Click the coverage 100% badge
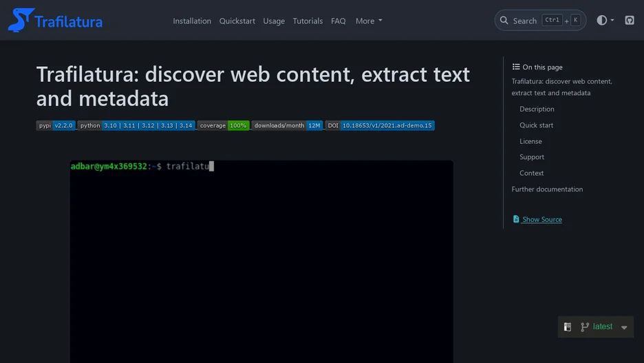 (223, 125)
